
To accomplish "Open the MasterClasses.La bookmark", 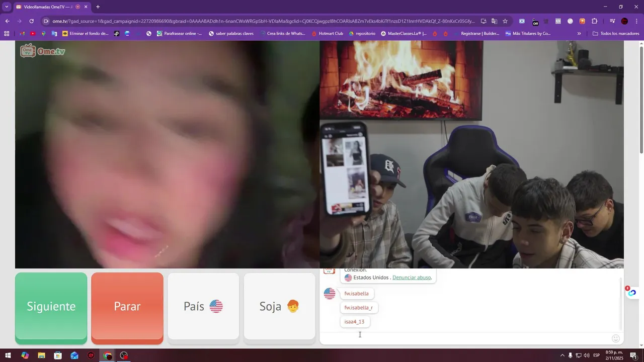I will coord(404,34).
